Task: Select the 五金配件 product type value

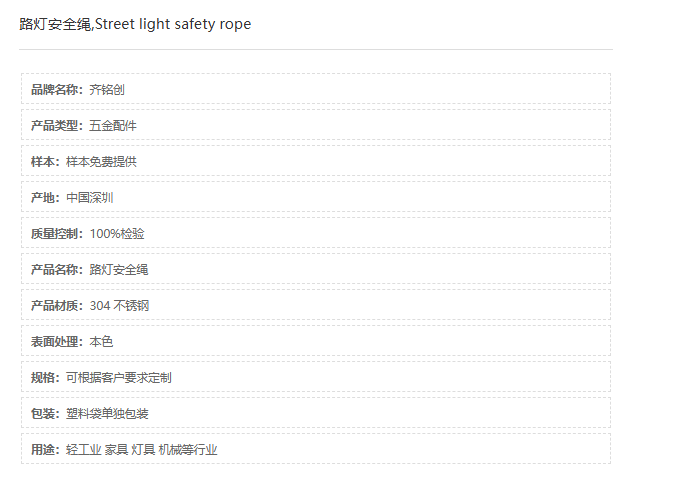Action: (x=113, y=126)
